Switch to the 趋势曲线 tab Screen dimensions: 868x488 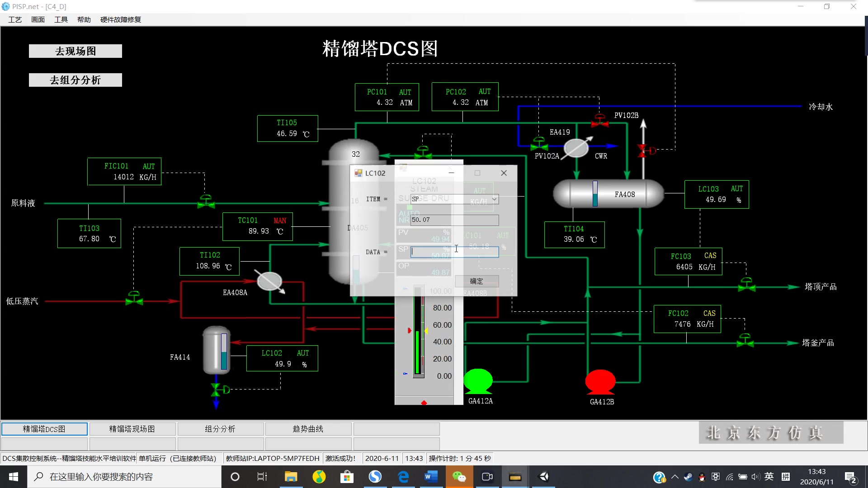[x=308, y=429]
